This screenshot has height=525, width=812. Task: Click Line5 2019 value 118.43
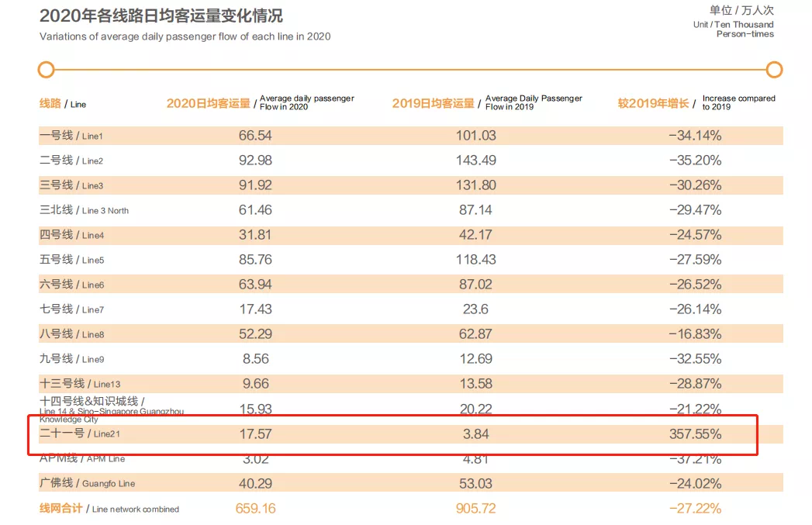476,259
